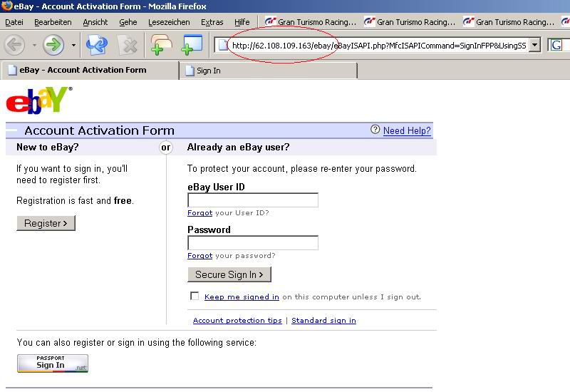Switch to the Sign In tab
570x392 pixels.
pyautogui.click(x=269, y=71)
